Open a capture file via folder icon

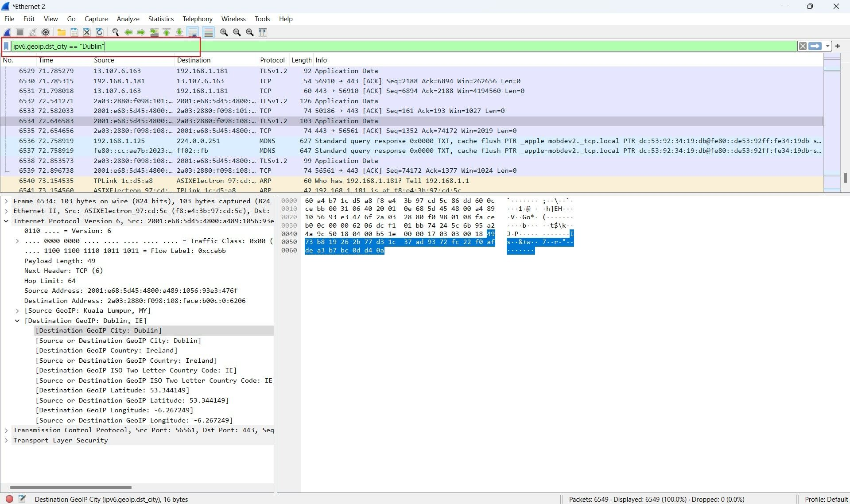pos(62,32)
